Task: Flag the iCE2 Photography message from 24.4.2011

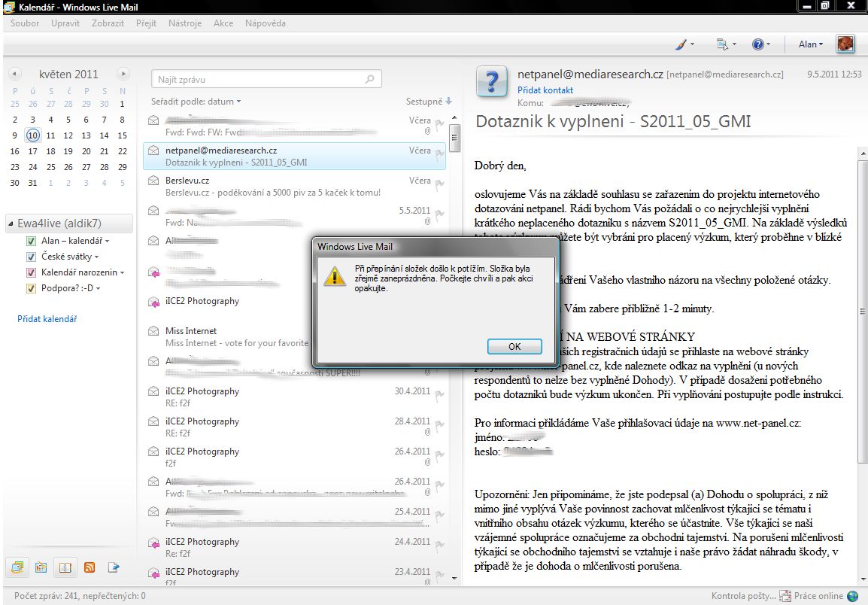Action: point(439,546)
